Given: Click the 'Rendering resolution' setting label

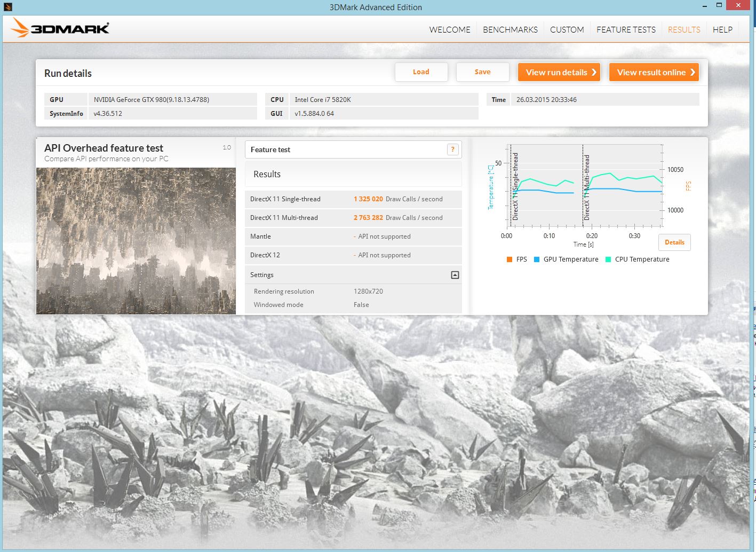Looking at the screenshot, I should [284, 291].
